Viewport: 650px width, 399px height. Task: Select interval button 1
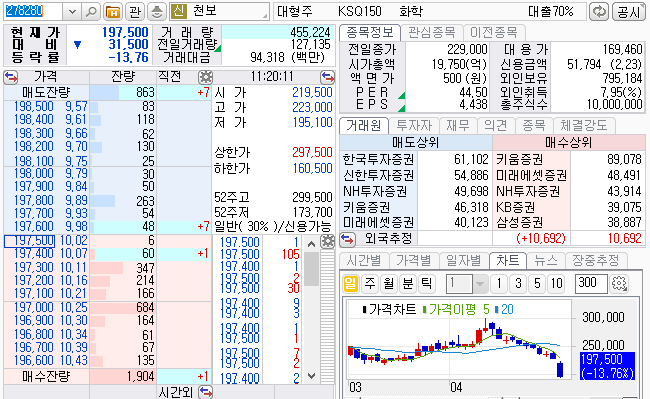pyautogui.click(x=499, y=283)
